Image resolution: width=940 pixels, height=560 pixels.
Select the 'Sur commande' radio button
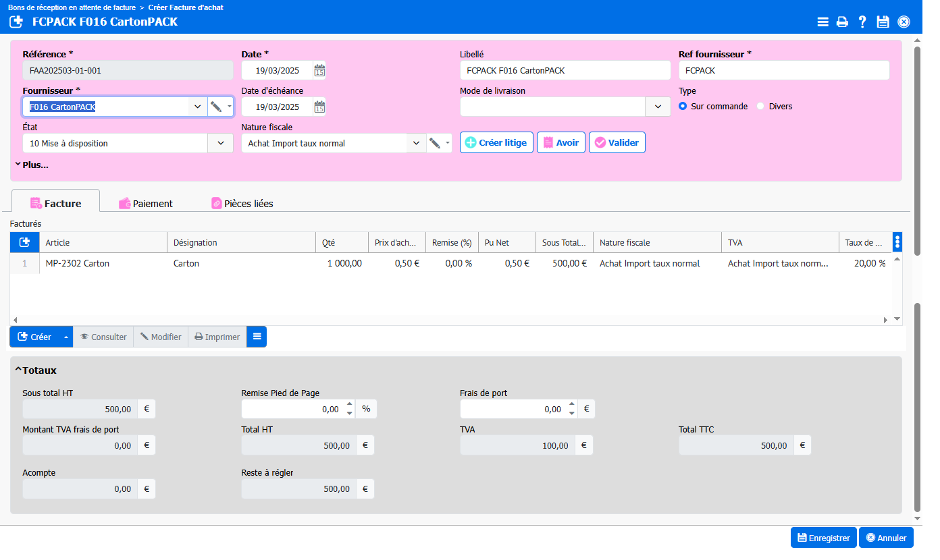pyautogui.click(x=683, y=107)
